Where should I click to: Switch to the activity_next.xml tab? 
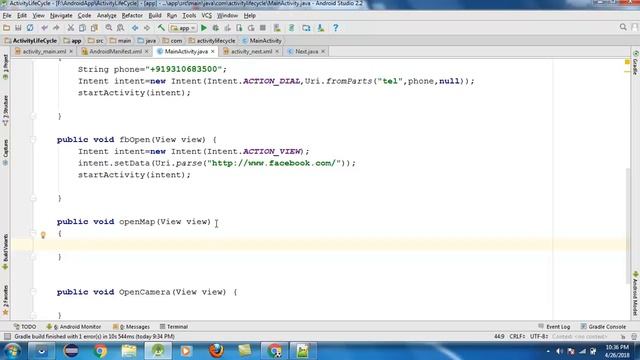tap(251, 51)
